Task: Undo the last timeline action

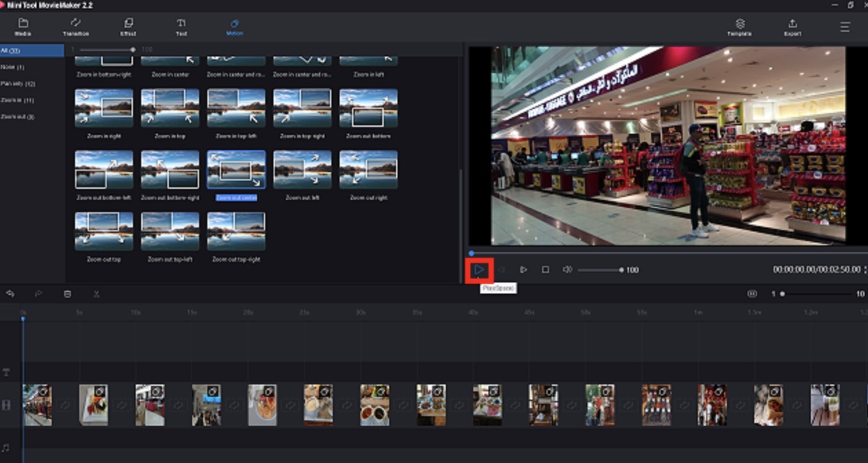Action: [x=10, y=294]
